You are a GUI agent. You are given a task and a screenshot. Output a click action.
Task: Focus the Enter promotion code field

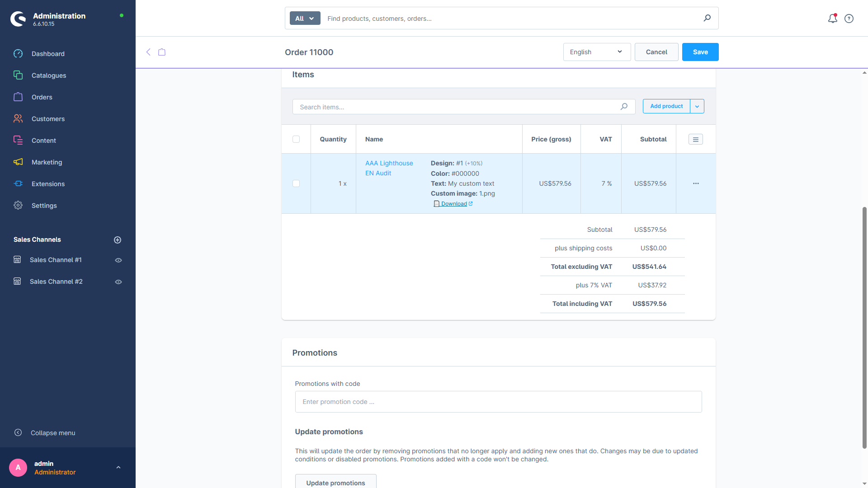point(498,402)
